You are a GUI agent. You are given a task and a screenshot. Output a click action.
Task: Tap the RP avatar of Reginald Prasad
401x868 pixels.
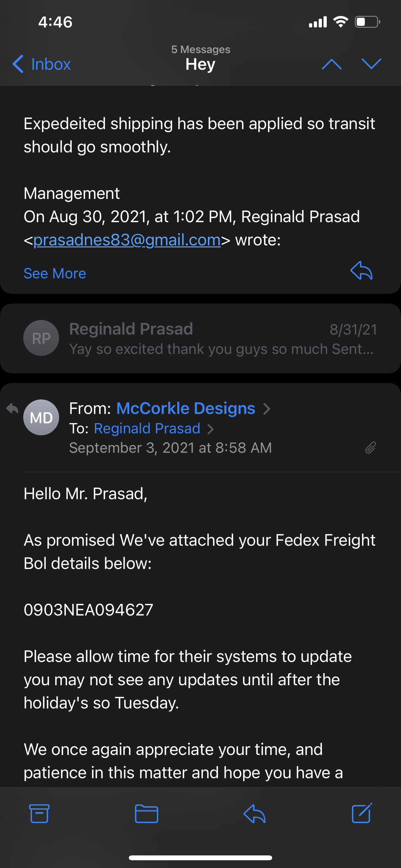41,338
